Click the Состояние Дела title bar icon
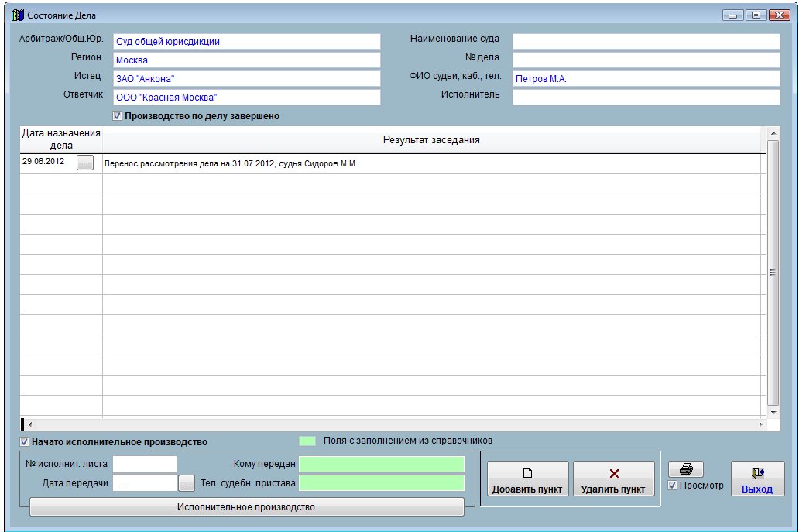 [17, 15]
